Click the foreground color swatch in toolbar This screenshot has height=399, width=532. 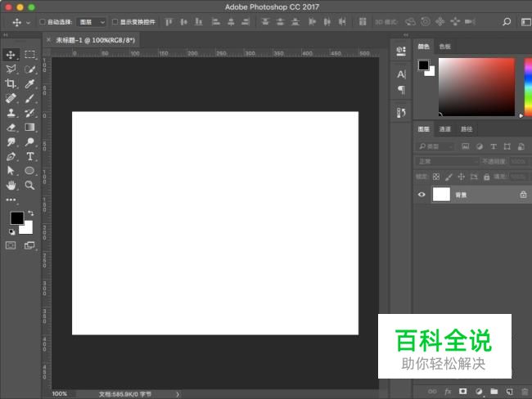click(x=16, y=217)
